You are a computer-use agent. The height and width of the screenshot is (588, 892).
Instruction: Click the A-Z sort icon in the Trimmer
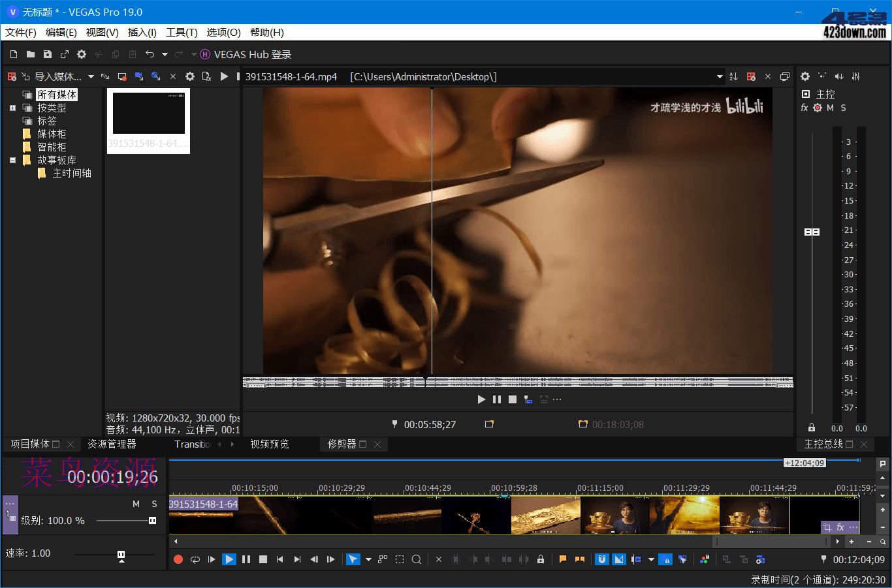coord(733,76)
